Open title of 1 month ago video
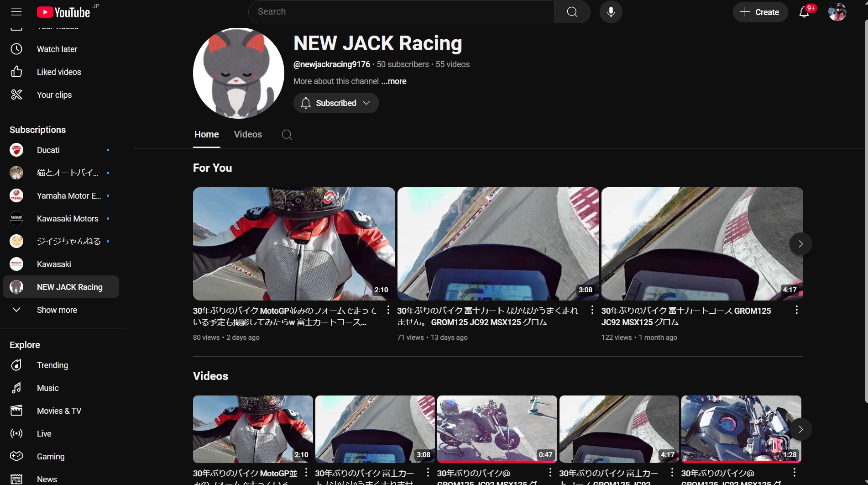The image size is (868, 485). click(x=686, y=316)
